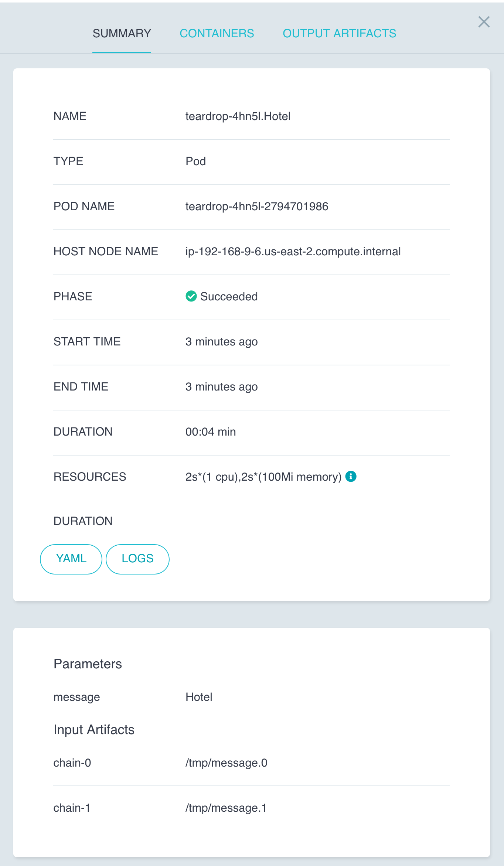This screenshot has width=504, height=866.
Task: Click the 00:04 min duration value
Action: click(211, 432)
